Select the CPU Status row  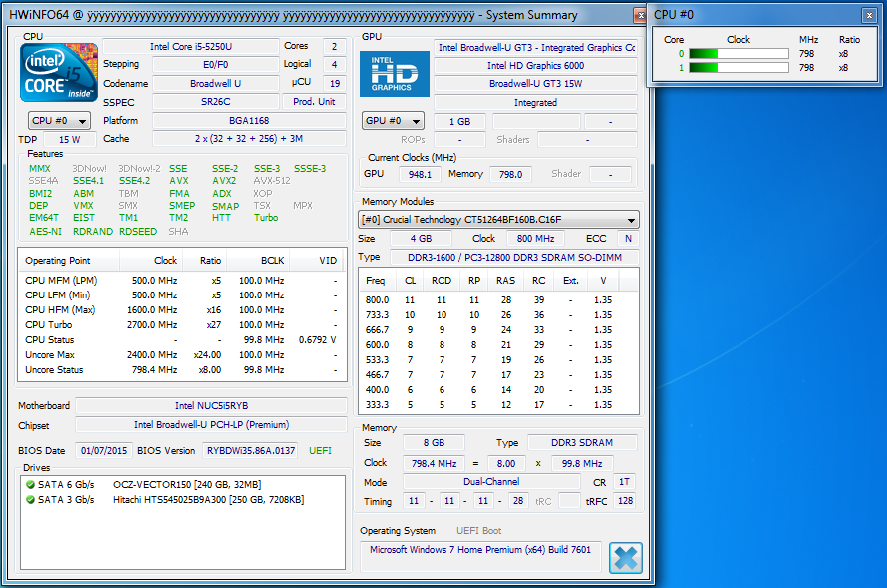click(182, 340)
